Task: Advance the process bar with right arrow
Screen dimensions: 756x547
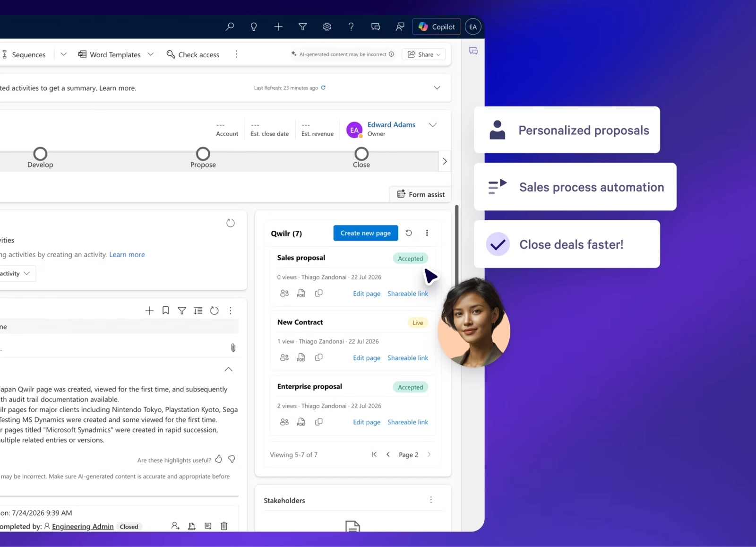Action: point(445,161)
